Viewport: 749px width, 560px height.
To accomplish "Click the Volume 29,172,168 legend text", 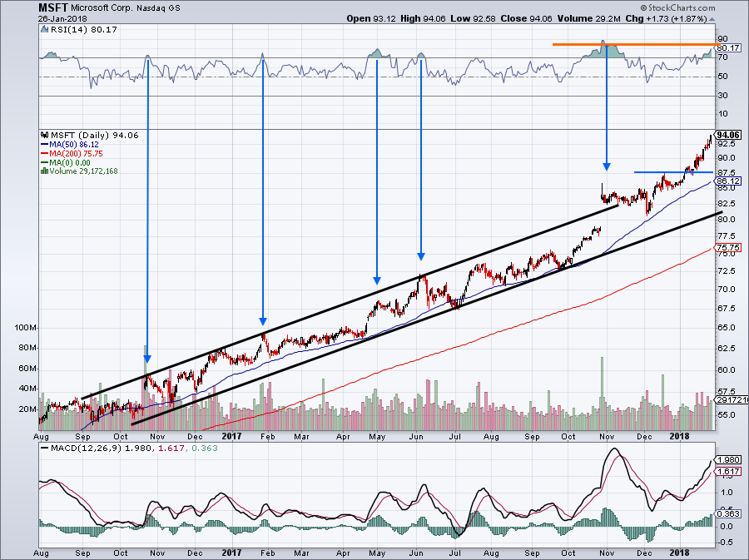I will (83, 171).
